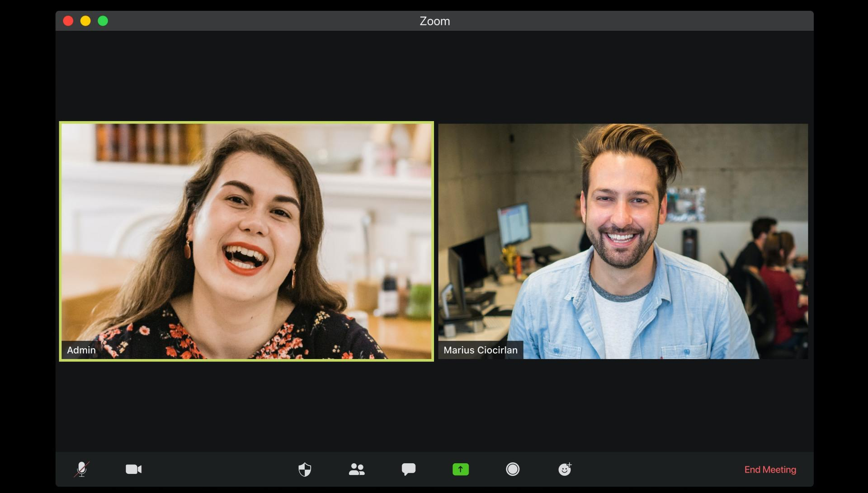868x493 pixels.
Task: Start recording the meeting
Action: (x=512, y=469)
